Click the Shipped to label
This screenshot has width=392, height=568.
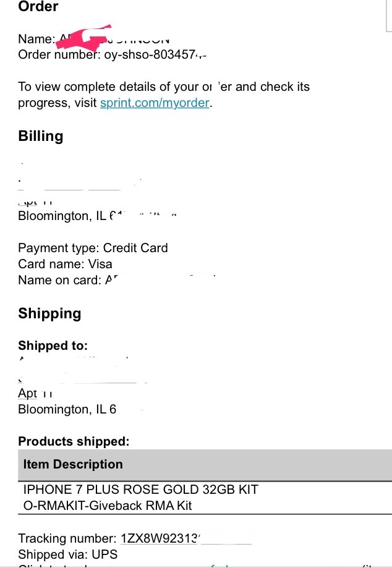(x=53, y=345)
